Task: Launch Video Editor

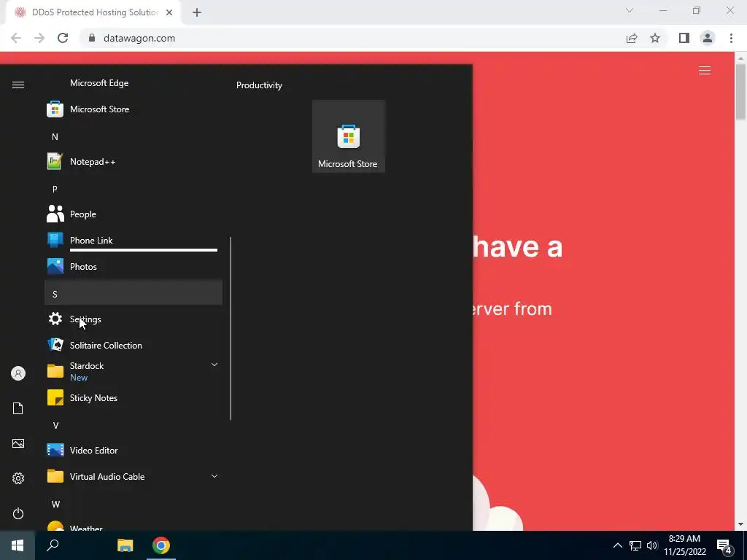Action: [133, 450]
